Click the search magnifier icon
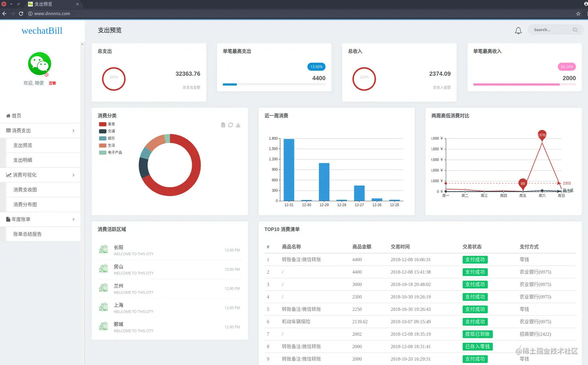Screen dimensions: 588x365 tap(575, 30)
